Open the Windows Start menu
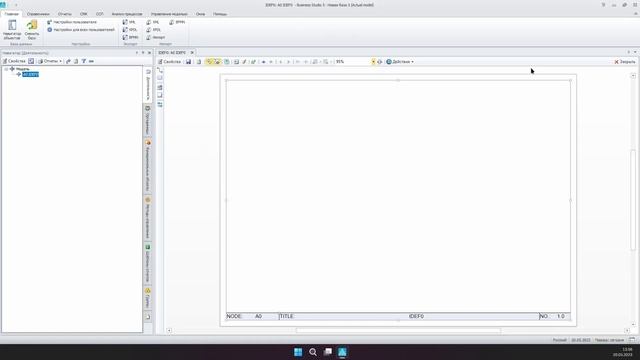 298,352
